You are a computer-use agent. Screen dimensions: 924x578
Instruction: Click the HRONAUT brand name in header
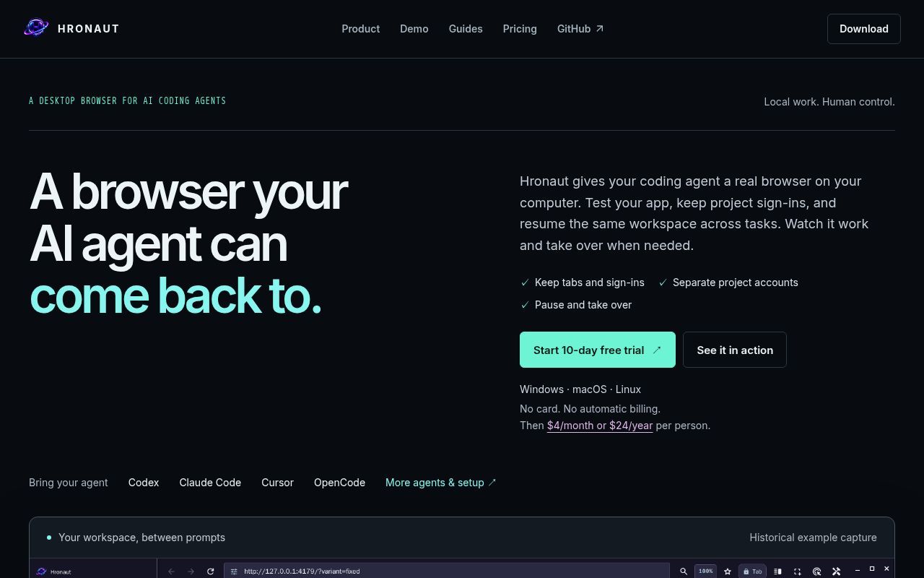[x=89, y=29]
